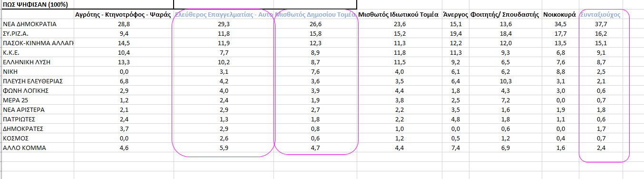
Task: Select row label 'ΔΗΜΟΚΡΑΤΕΣ'
Action: tap(23, 129)
